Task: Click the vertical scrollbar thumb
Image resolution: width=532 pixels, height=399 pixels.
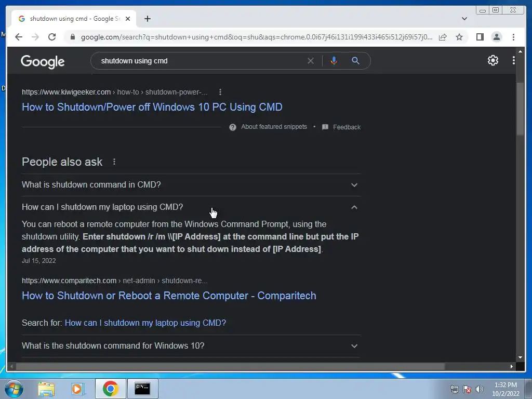Action: 521,109
